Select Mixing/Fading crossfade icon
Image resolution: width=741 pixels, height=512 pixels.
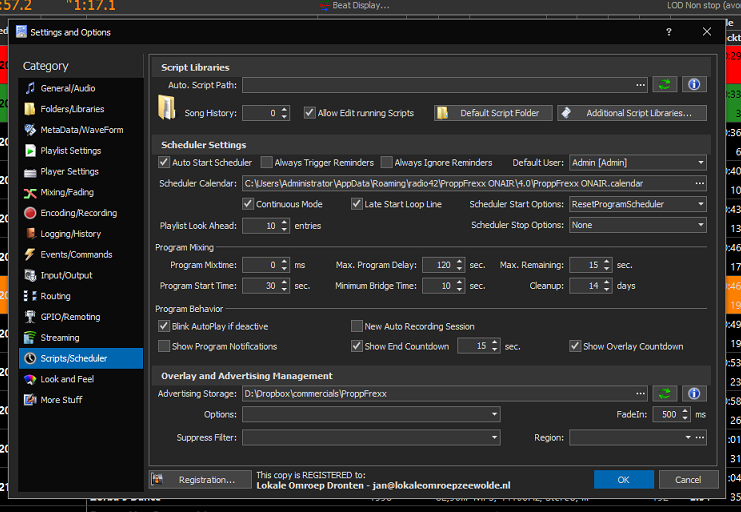pyautogui.click(x=30, y=192)
